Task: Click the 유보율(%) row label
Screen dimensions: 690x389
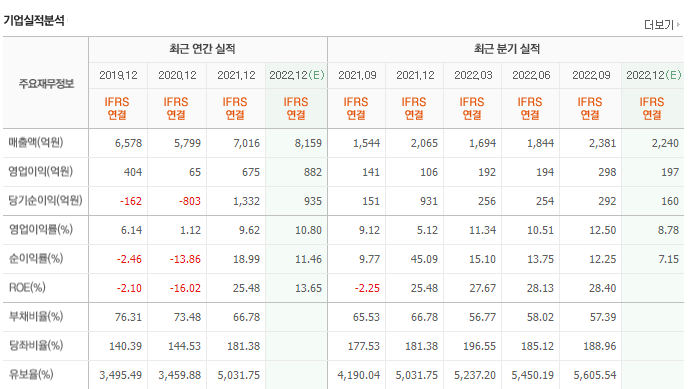Action: click(x=31, y=375)
